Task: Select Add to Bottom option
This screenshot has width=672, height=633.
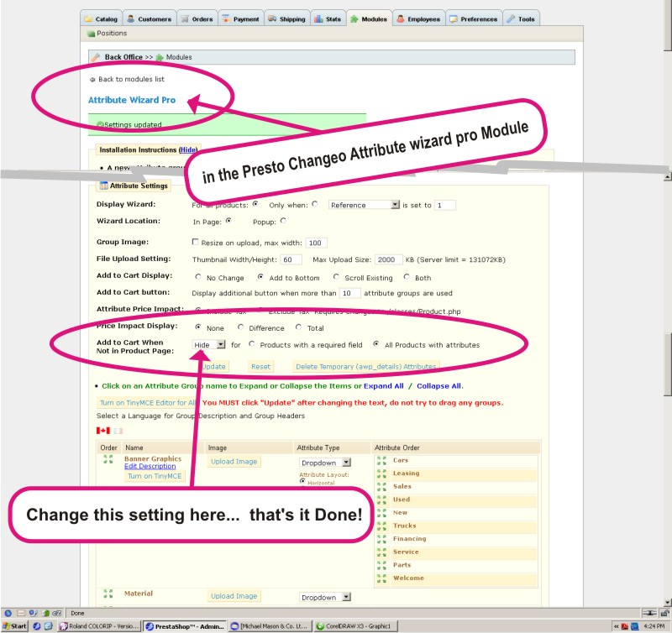Action: 260,277
